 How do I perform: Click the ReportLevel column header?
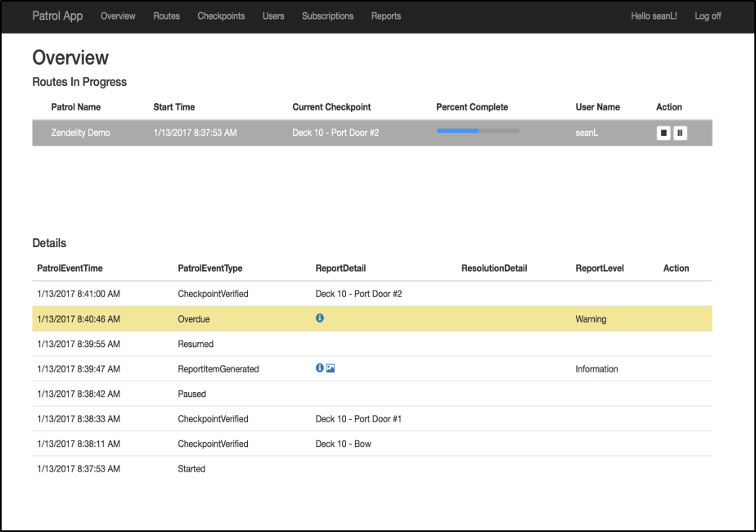[600, 268]
